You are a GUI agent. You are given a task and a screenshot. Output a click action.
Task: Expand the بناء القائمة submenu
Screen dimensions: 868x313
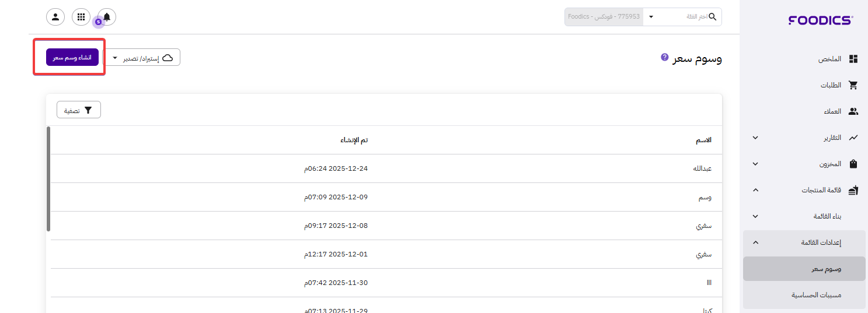tap(755, 216)
